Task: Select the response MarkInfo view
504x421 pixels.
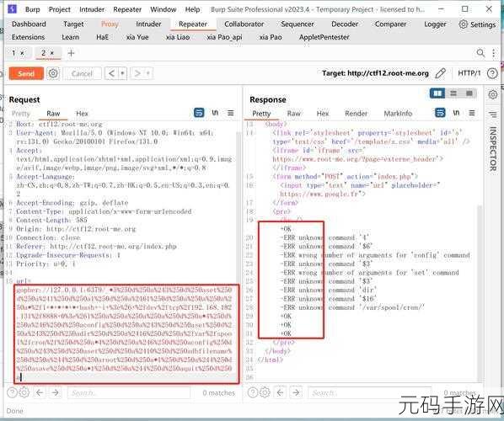Action: click(398, 114)
